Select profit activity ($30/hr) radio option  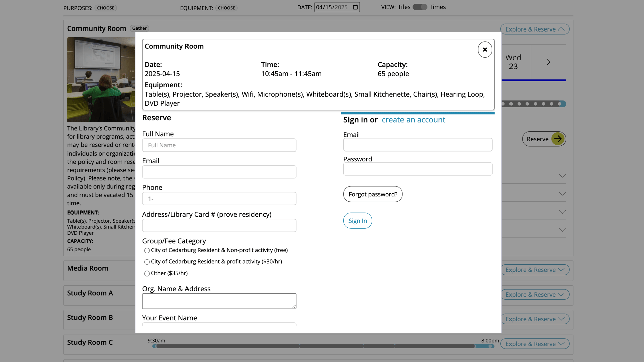(147, 262)
